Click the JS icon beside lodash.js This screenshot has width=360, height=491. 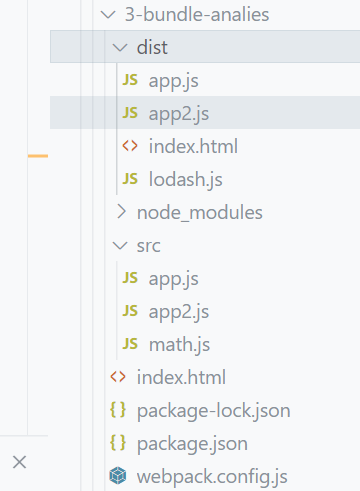[130, 179]
